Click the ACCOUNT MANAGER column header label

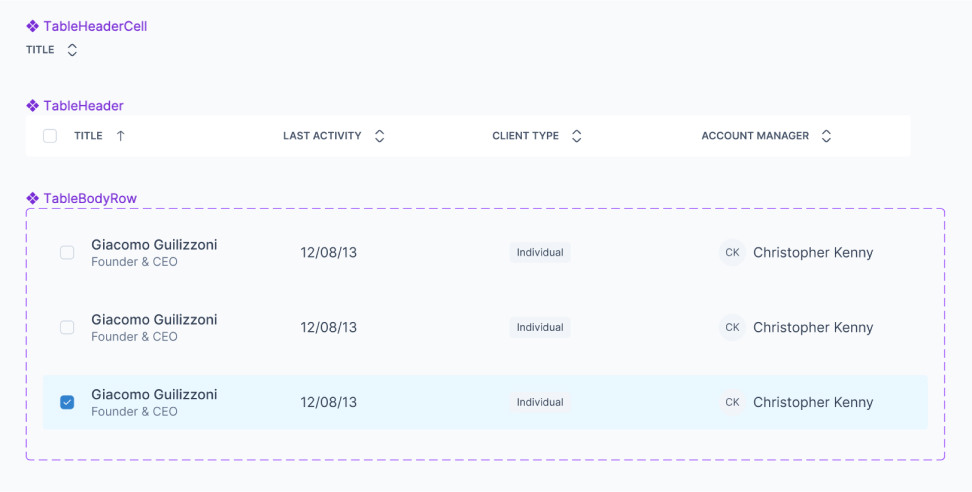(x=755, y=136)
